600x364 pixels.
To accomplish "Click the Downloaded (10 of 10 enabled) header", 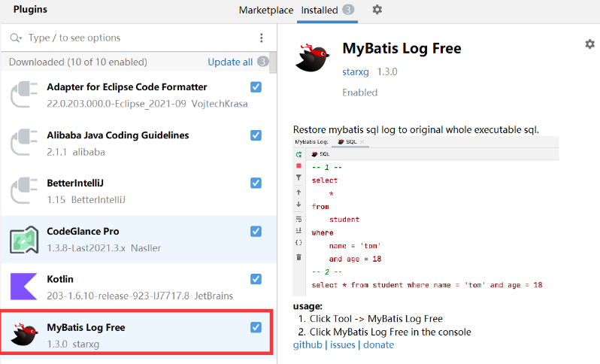I will click(x=78, y=62).
